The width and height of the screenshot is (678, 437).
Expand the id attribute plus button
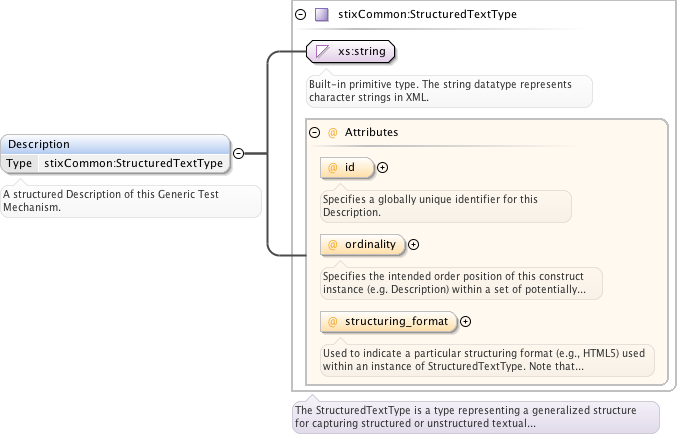[382, 168]
